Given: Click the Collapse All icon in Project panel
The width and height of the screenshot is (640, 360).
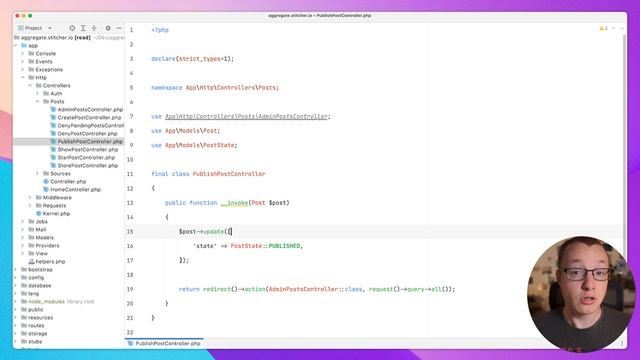Looking at the screenshot, I should tap(94, 28).
